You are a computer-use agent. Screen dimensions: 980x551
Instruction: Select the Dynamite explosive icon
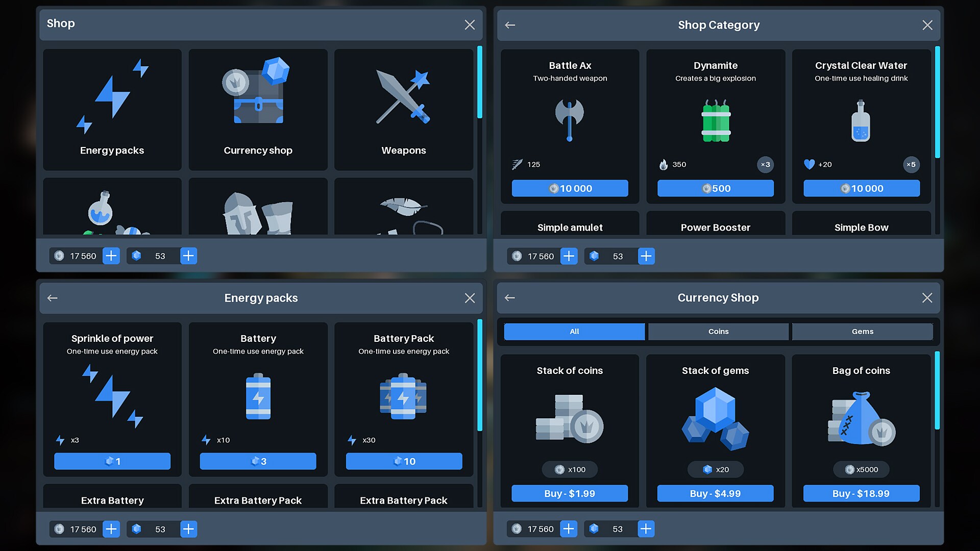point(716,120)
